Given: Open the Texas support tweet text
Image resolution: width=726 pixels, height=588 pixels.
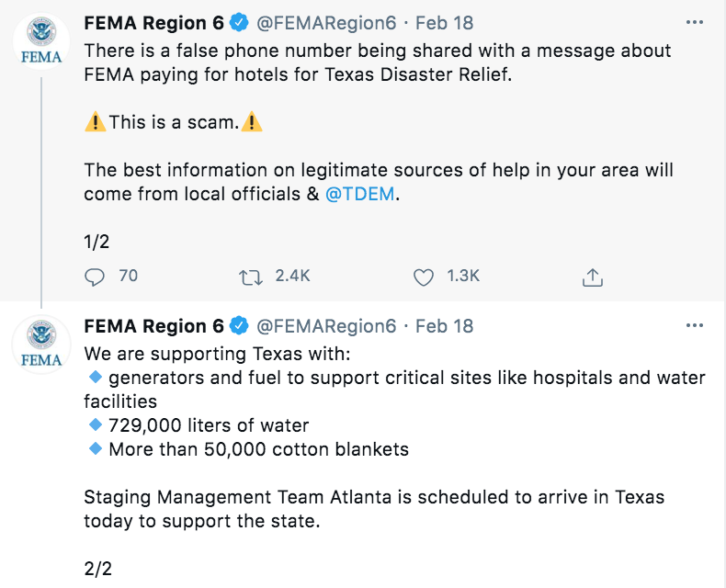Looking at the screenshot, I should click(394, 460).
